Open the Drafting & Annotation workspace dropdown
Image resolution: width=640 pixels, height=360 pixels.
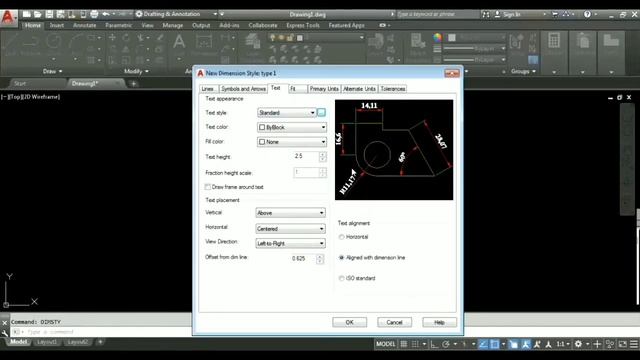[x=176, y=14]
